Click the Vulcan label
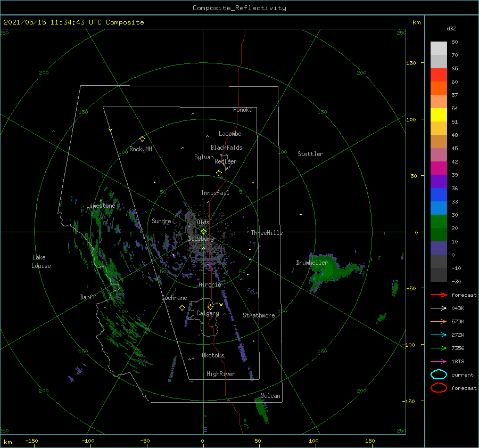 coord(270,396)
